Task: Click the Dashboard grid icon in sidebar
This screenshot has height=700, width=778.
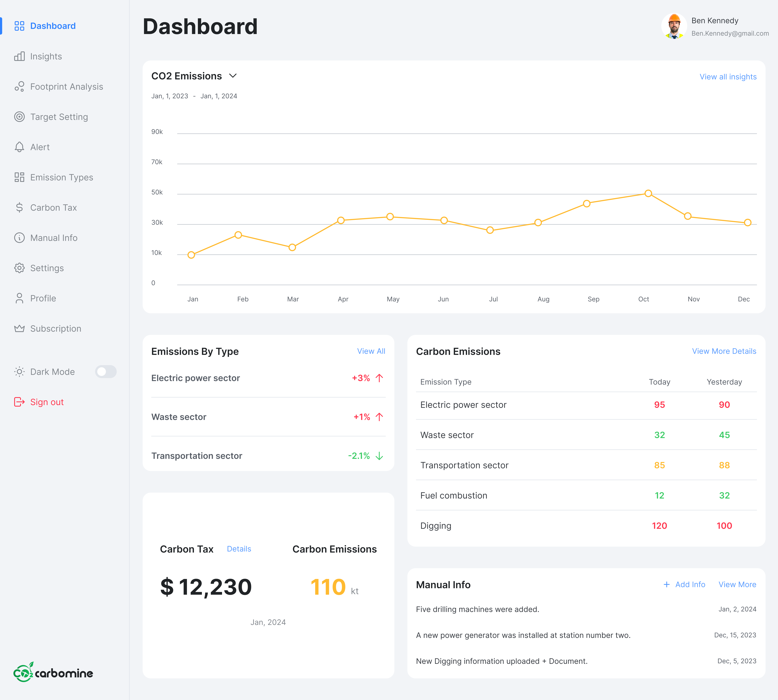Action: 19,26
